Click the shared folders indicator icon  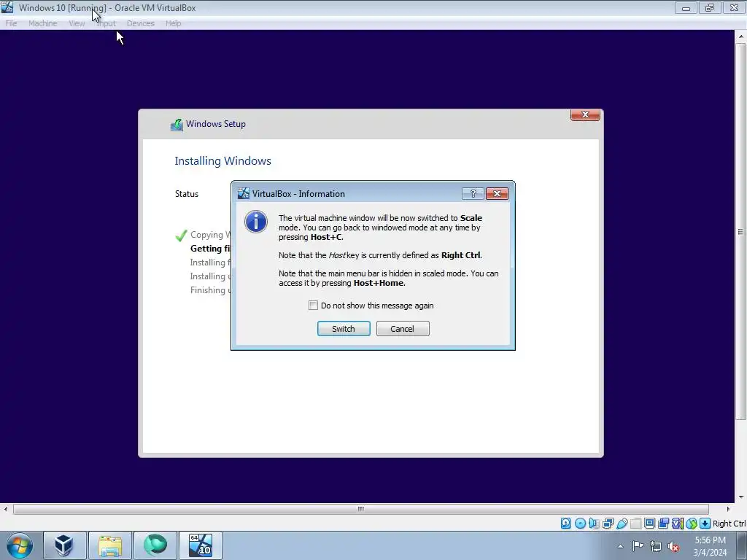[x=635, y=524]
